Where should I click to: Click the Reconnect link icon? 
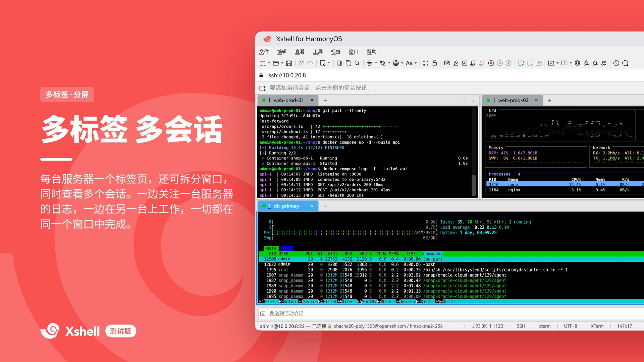tap(310, 63)
